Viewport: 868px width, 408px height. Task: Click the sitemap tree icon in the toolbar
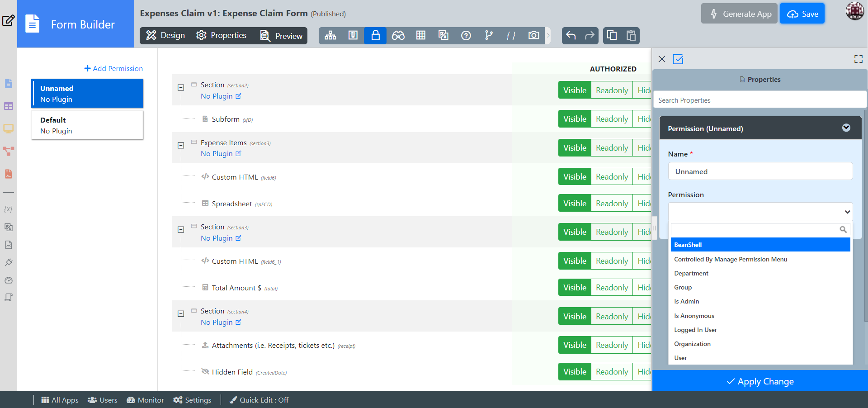(330, 35)
